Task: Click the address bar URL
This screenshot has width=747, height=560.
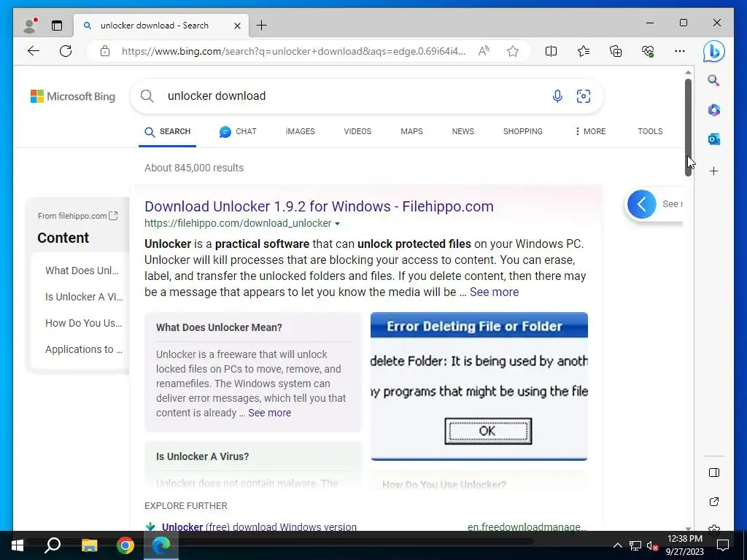Action: pos(293,51)
